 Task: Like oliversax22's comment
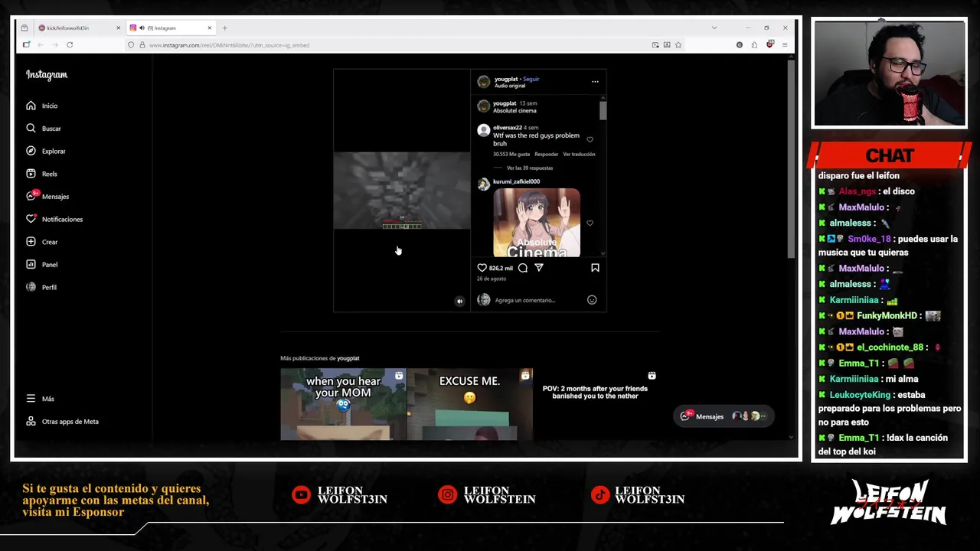(x=590, y=139)
